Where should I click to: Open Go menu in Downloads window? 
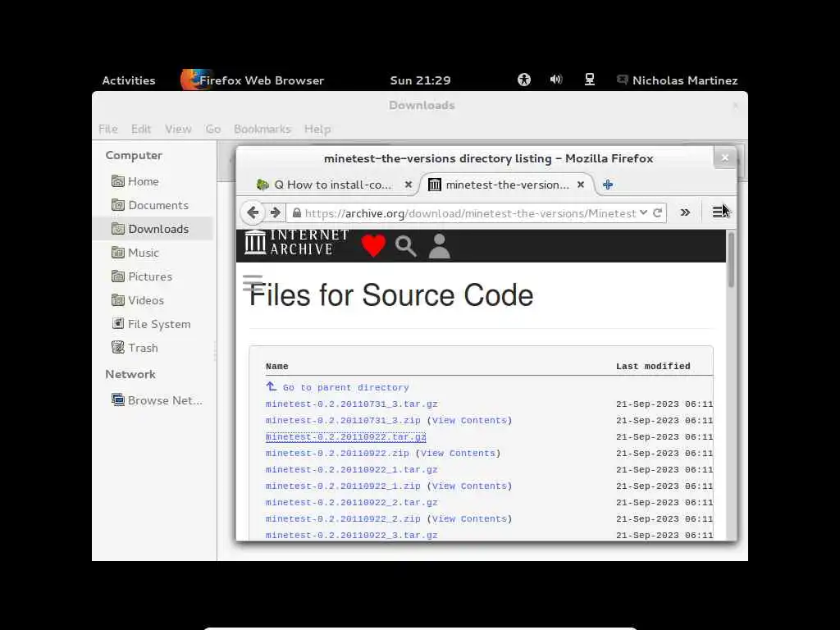212,129
